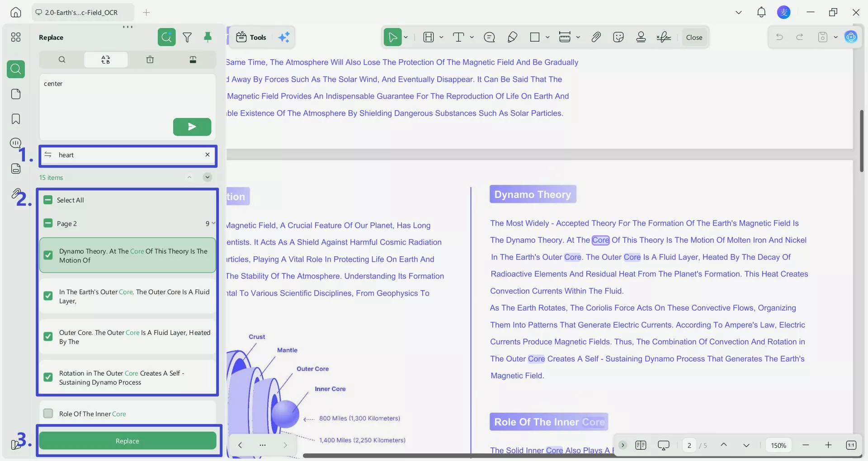868x461 pixels.
Task: Open the filter funnel in Replace panel
Action: 187,38
